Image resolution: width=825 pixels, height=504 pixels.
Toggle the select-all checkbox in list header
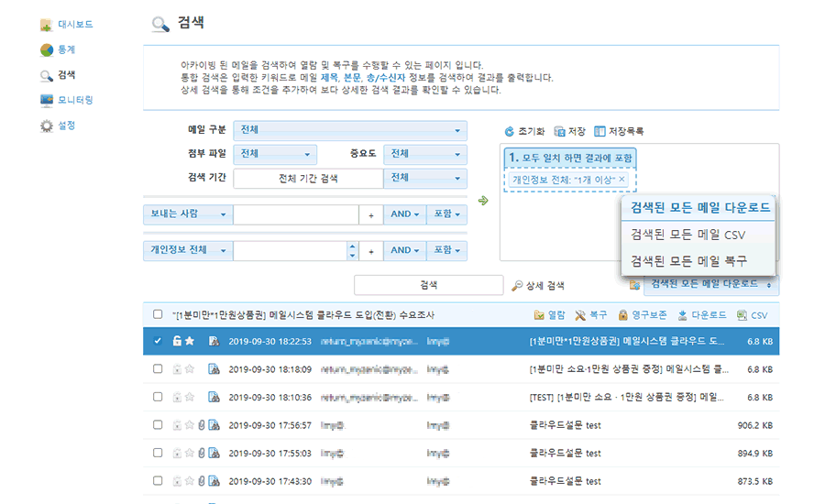158,314
